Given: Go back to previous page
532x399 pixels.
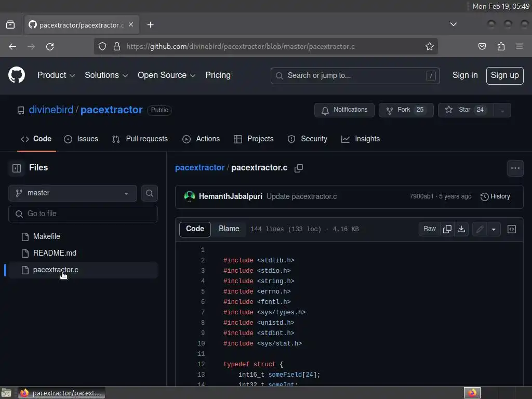Looking at the screenshot, I should [x=12, y=46].
